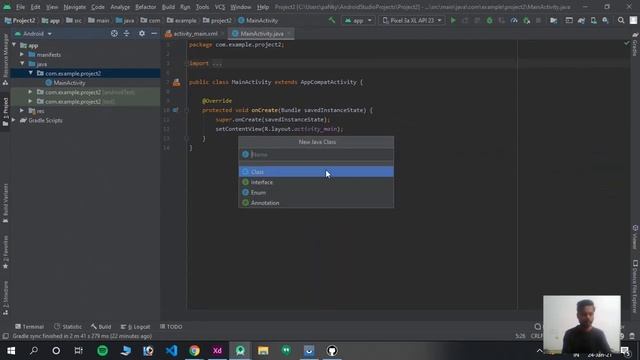Screen dimensions: 640x360
Task: Expand the res folder
Action: click(x=22, y=111)
